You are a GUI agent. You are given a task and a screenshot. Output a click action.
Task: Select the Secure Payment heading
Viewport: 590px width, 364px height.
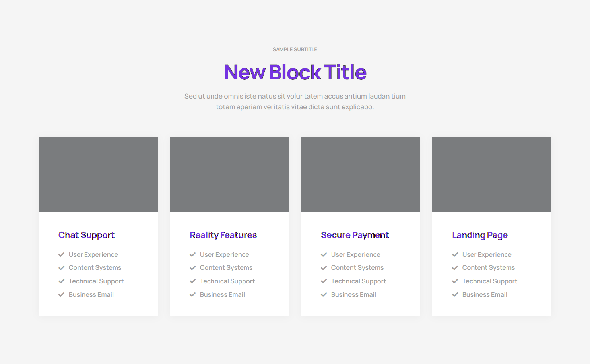click(x=355, y=235)
